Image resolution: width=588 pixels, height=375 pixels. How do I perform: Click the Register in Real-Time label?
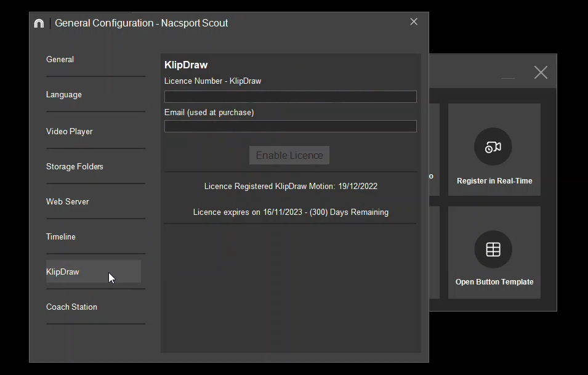494,181
